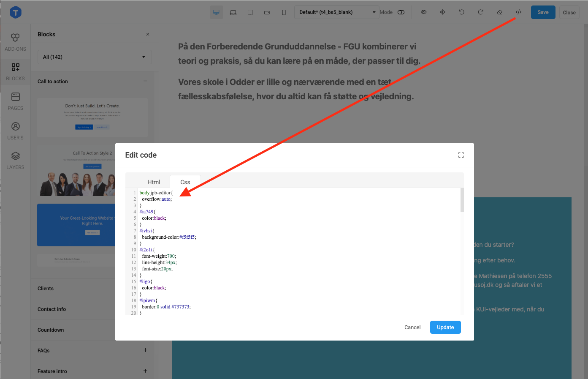
Task: Expand the FAQs section plus icon
Action: click(x=145, y=350)
